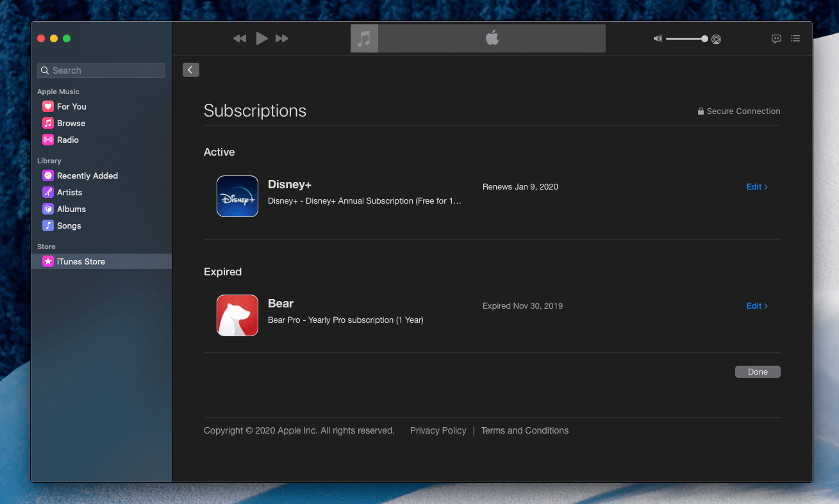Click the Recently Added clock icon
The width and height of the screenshot is (839, 504).
[x=48, y=175]
